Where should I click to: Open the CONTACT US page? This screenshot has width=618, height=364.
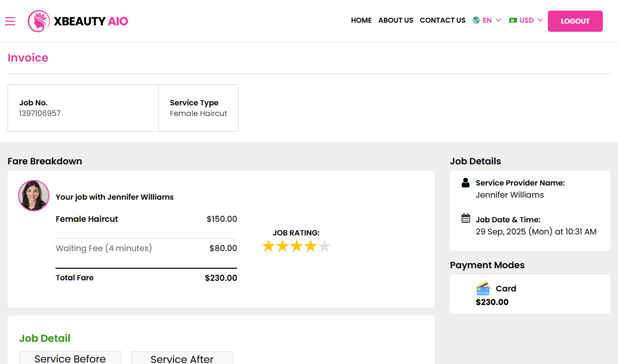(x=442, y=21)
